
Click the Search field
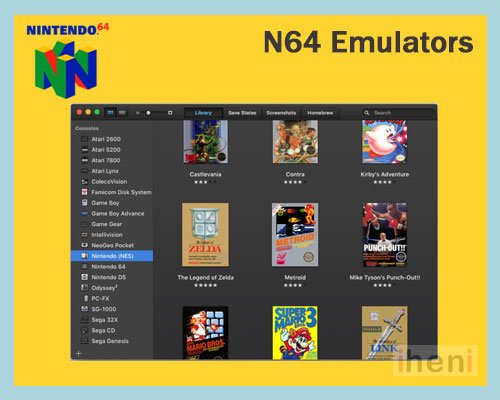(x=398, y=113)
